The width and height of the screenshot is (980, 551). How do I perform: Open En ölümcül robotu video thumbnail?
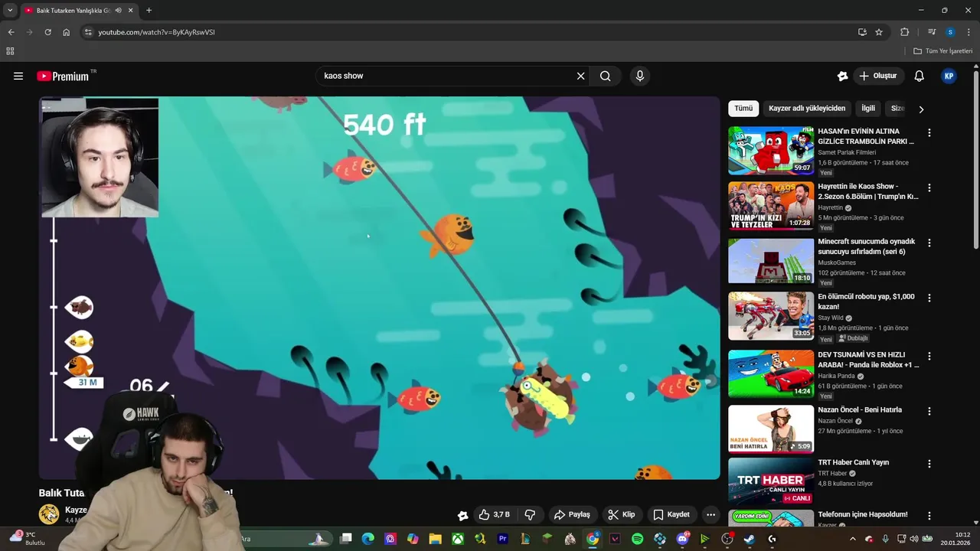coord(771,316)
